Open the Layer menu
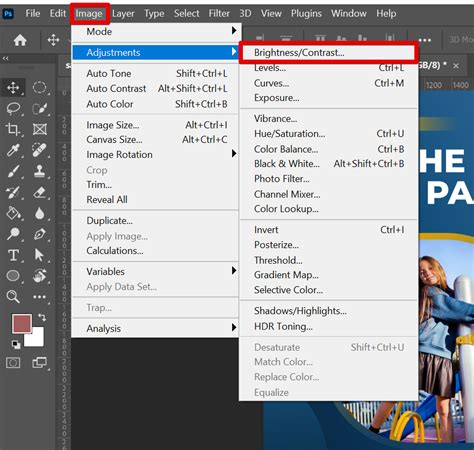 (x=123, y=13)
